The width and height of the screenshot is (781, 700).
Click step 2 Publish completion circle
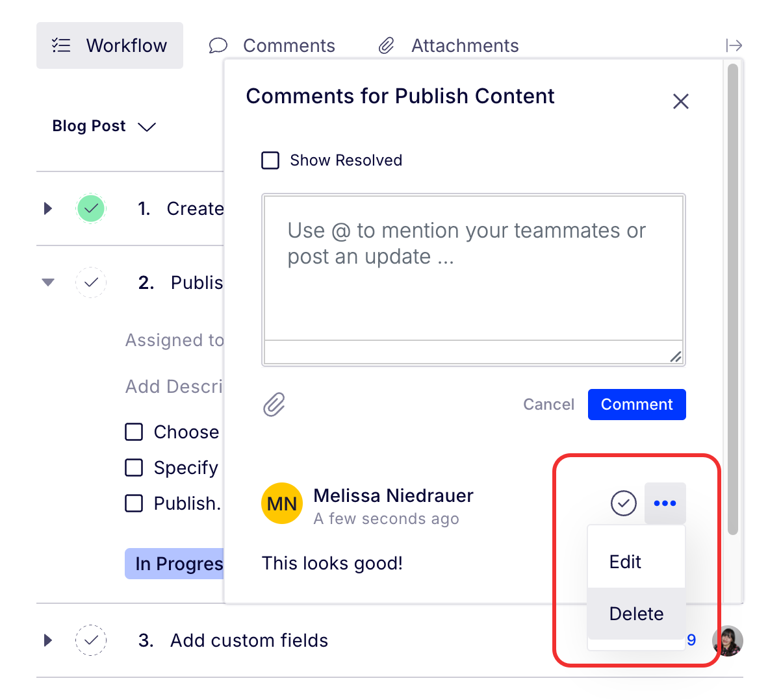tap(91, 282)
